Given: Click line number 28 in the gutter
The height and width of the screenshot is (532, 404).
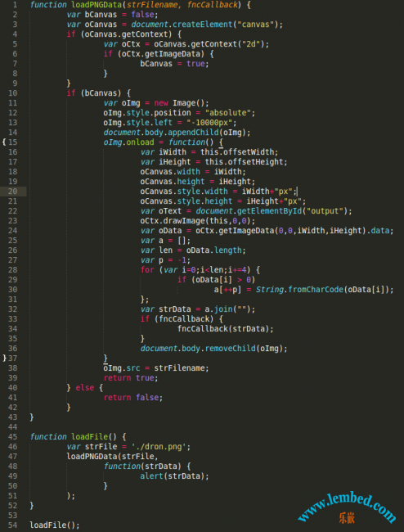Looking at the screenshot, I should (12, 270).
